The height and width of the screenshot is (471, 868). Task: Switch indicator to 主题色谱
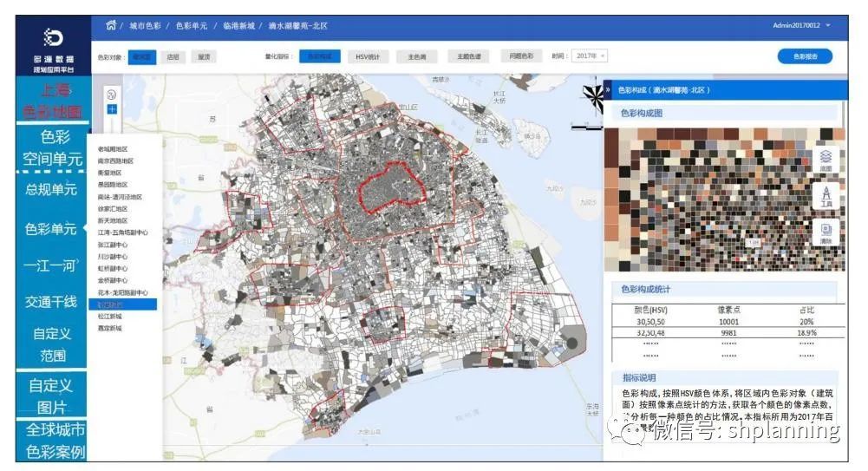(x=468, y=56)
